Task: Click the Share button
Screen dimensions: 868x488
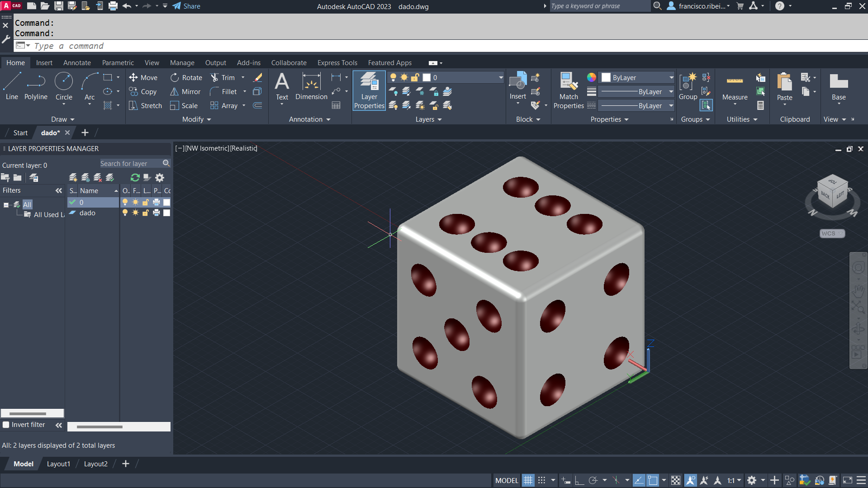Action: (186, 6)
